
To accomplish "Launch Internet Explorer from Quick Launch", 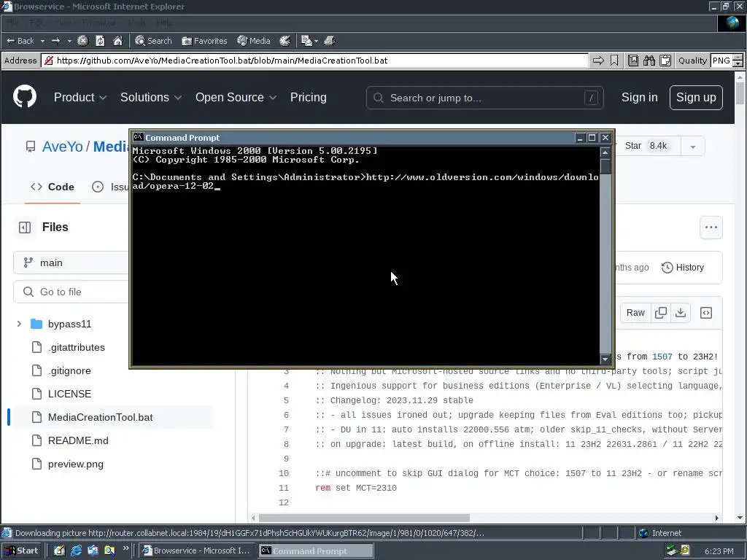I will [76, 551].
